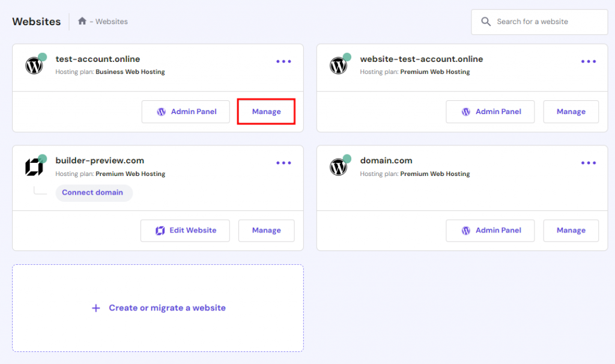Click the Websites page heading
615x364 pixels.
(x=36, y=21)
